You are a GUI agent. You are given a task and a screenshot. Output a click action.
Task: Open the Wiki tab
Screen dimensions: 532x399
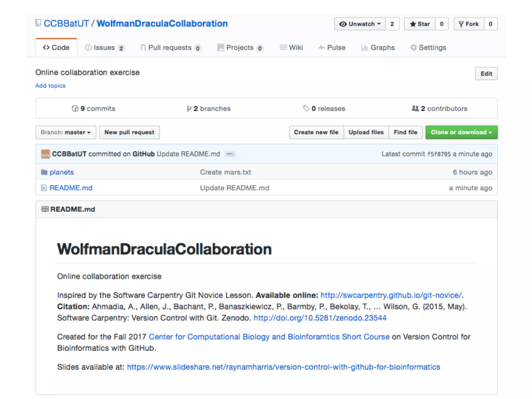291,48
